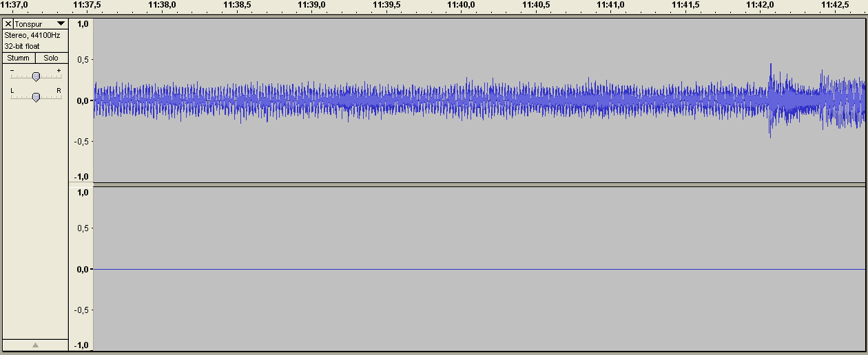
Task: Click timeline ruler at 11:38,0
Action: (x=162, y=5)
